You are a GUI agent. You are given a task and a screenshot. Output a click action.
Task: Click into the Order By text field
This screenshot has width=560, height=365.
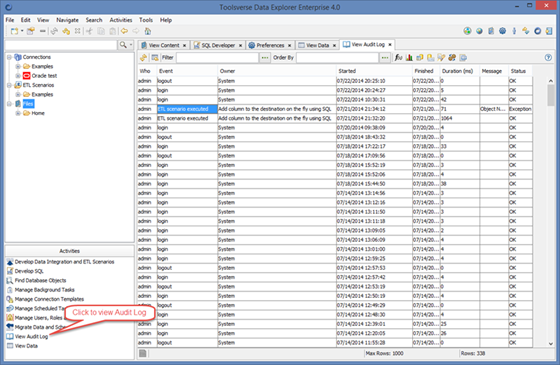tap(338, 58)
